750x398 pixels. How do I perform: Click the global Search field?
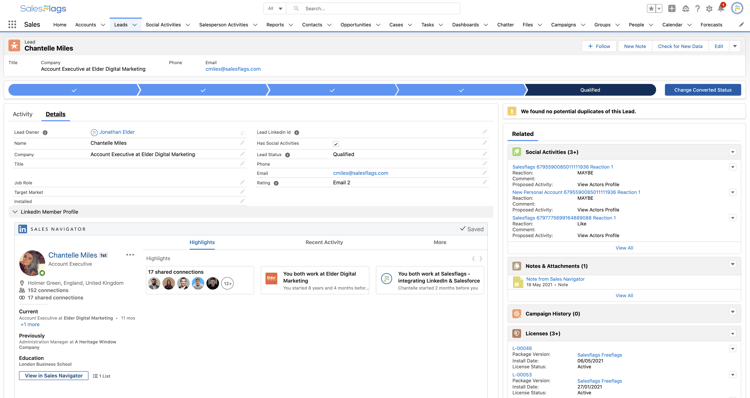click(375, 9)
